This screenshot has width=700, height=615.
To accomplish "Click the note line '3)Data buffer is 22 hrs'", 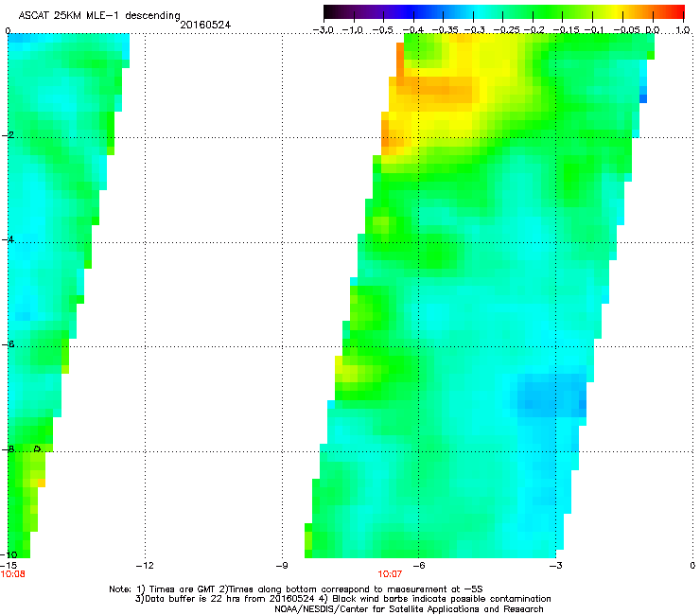I will [342, 599].
